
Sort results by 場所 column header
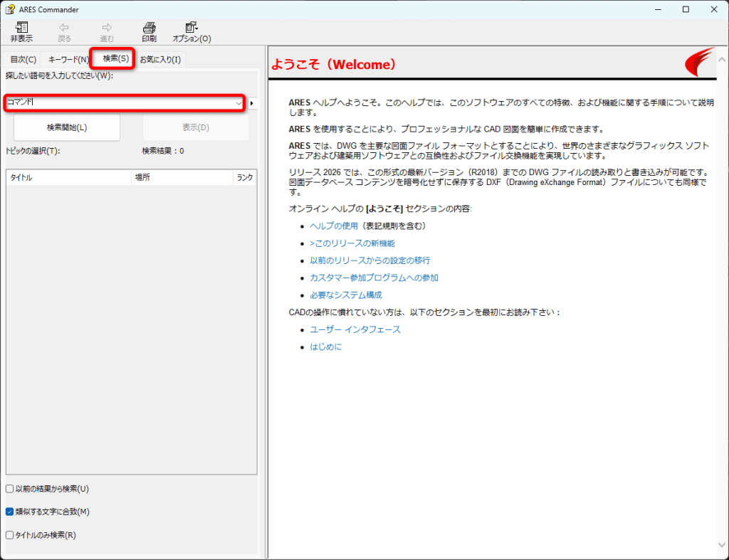click(182, 177)
